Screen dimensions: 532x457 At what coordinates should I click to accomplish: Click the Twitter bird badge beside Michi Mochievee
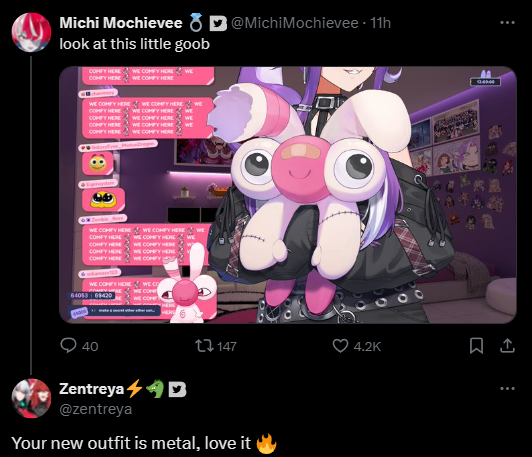(x=218, y=23)
